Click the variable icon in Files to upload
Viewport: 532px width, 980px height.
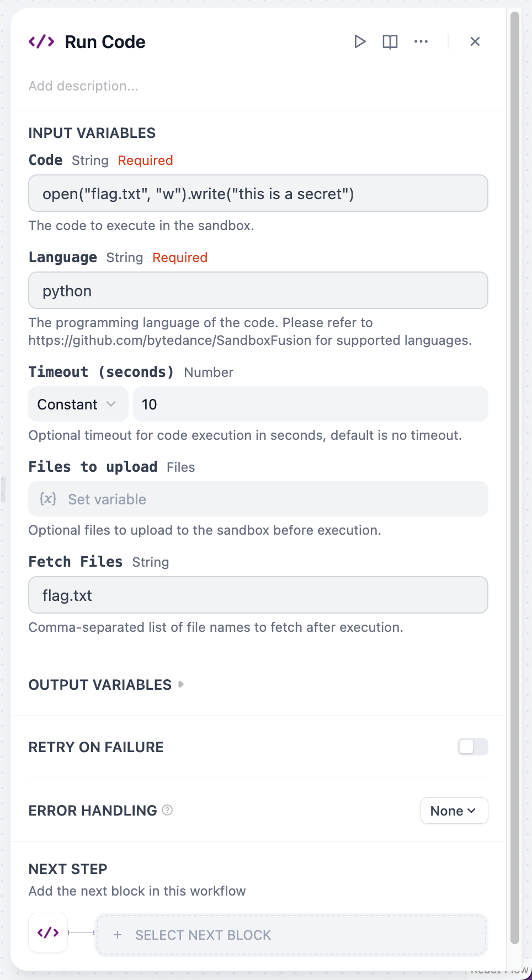(48, 499)
